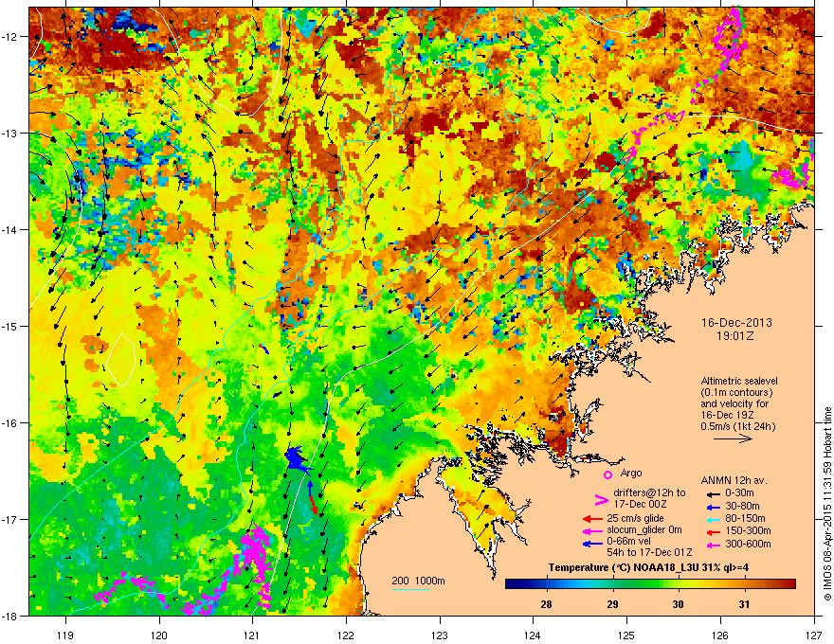
Task: Click the magenta arrow beside ANMN '300-600m'
Action: point(713,545)
